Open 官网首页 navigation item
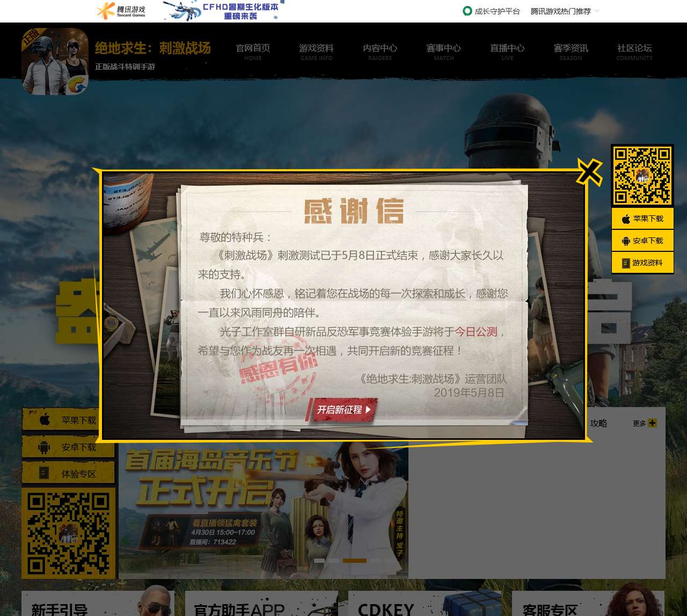 [253, 51]
